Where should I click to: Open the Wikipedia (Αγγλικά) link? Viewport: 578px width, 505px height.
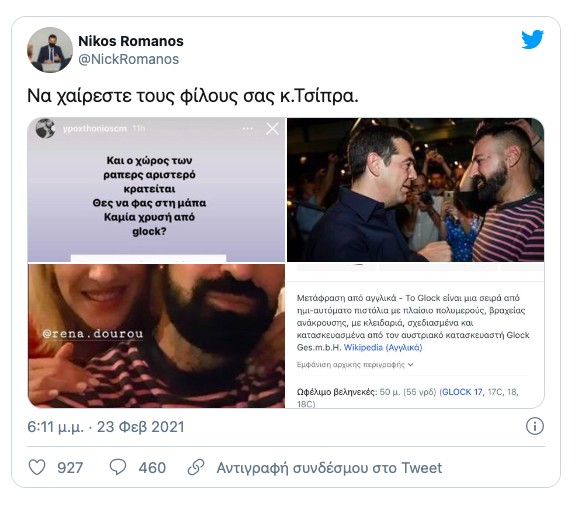tap(383, 347)
